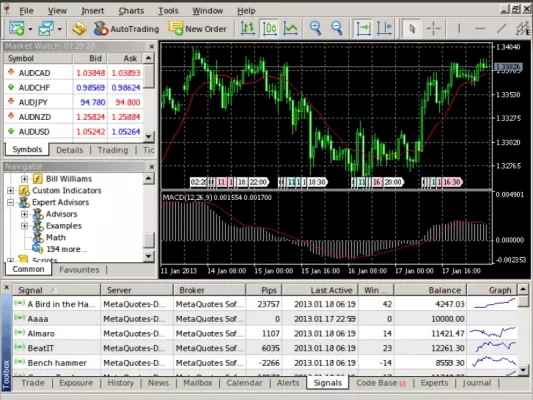The image size is (533, 400).
Task: Select the Bench hammer signal row
Action: pos(265,363)
